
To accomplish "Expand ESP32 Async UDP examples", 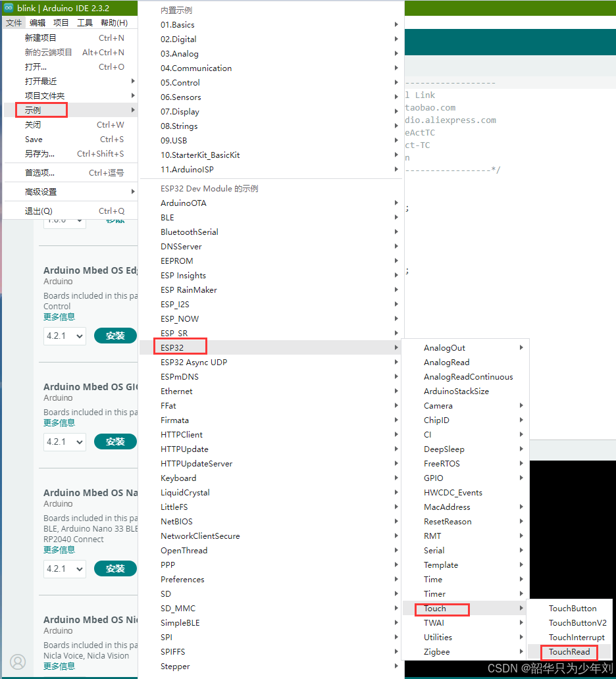I will (272, 362).
